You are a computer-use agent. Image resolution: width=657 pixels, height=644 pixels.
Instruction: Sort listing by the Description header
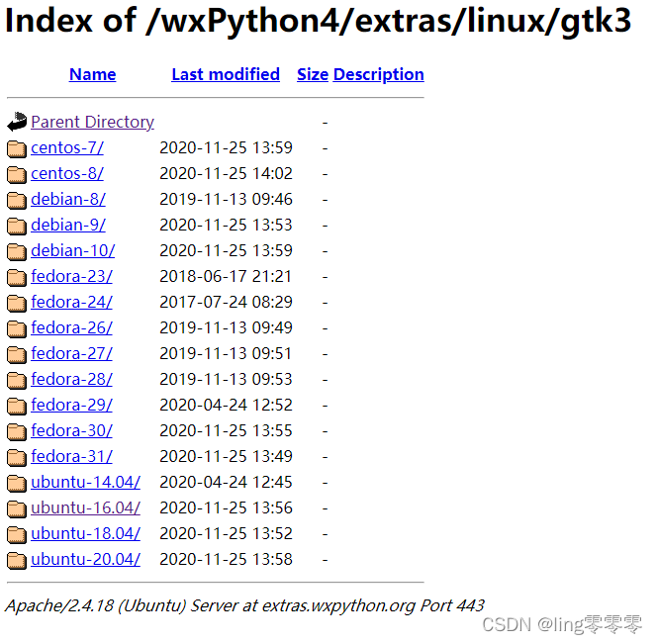click(379, 74)
